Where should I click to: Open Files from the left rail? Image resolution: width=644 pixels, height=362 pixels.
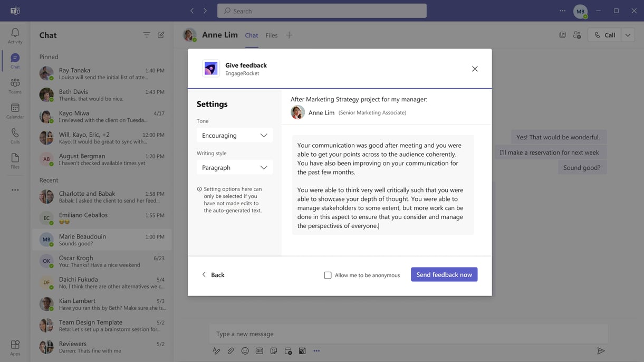click(15, 161)
